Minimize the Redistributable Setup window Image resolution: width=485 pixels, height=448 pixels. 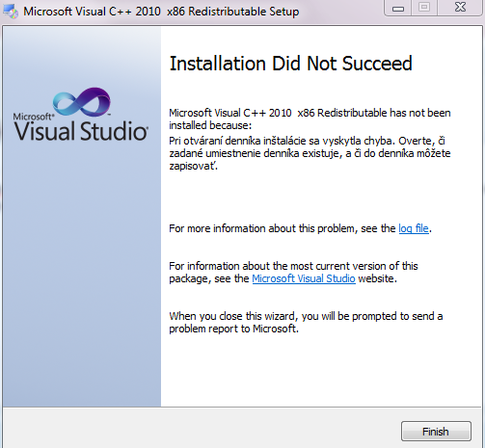398,8
